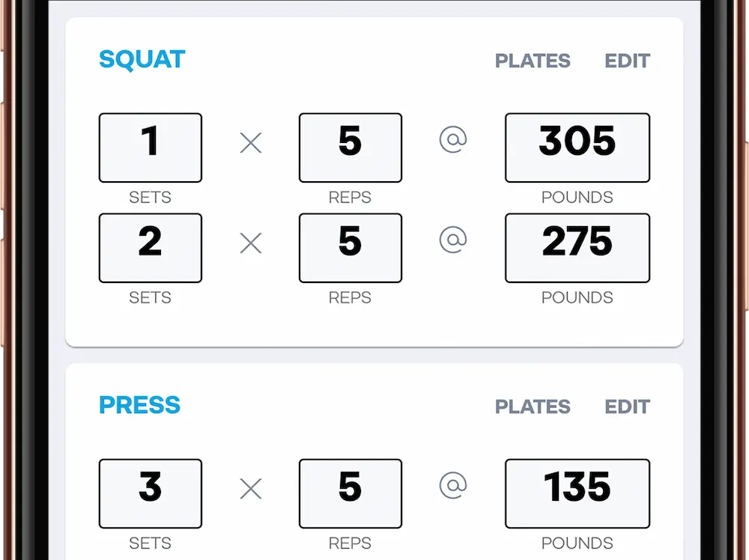Click the reps field in the first Squat row
This screenshot has width=749, height=560.
(351, 147)
